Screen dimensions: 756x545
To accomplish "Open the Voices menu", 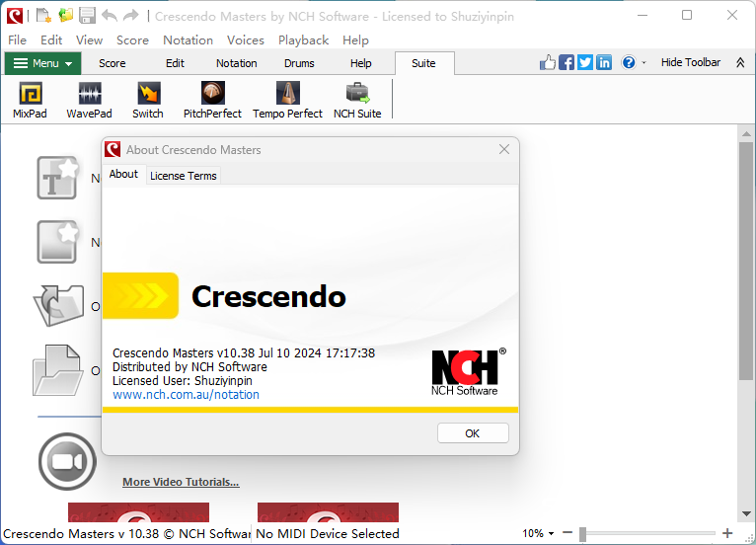I will coord(246,40).
